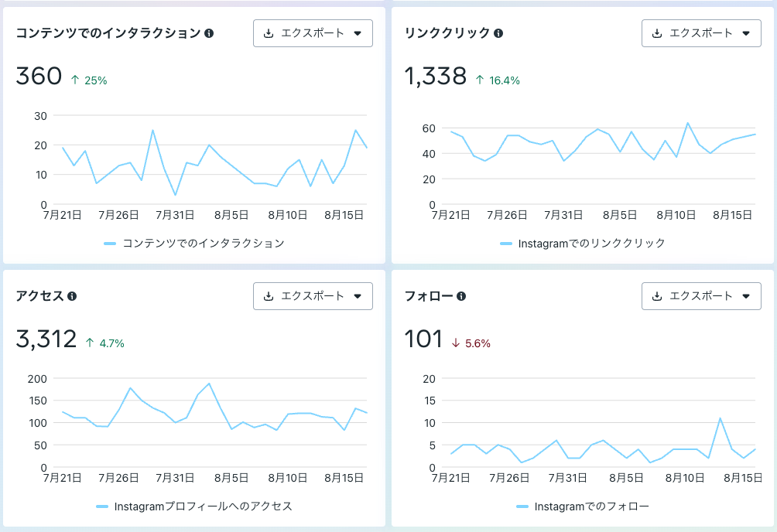Open export dropdown caret on フォロー card
Viewport: 777px width, 532px height.
click(x=746, y=296)
